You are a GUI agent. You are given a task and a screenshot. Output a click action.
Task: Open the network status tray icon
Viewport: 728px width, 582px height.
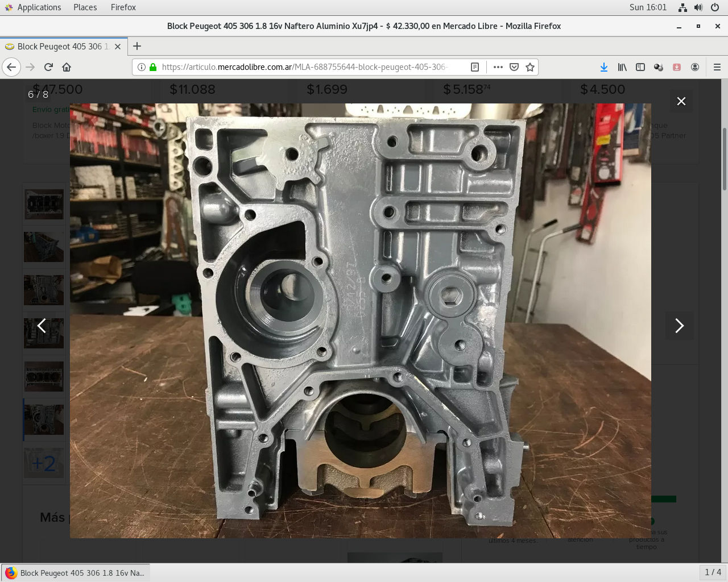[x=682, y=7]
